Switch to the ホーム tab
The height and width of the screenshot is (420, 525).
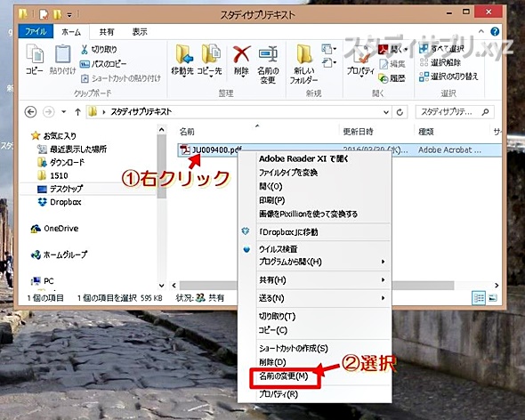tap(71, 32)
